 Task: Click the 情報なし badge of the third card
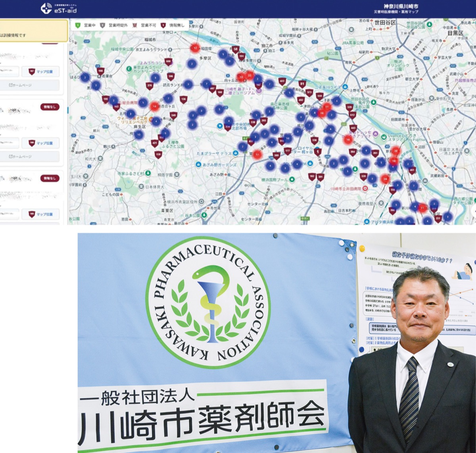[50, 178]
